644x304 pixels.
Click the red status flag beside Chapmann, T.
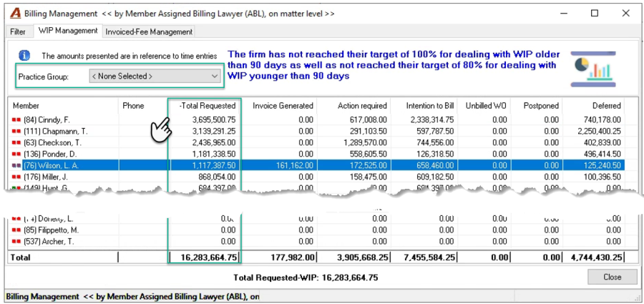16,132
